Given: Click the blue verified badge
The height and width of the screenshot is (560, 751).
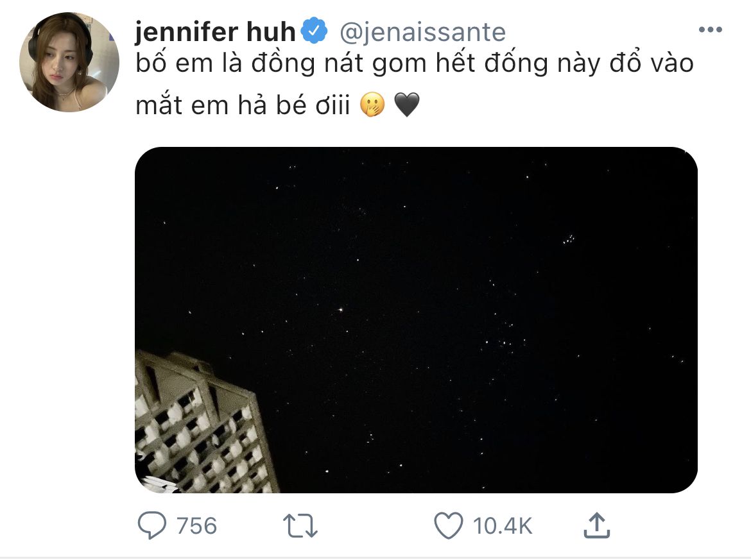Looking at the screenshot, I should [x=315, y=31].
